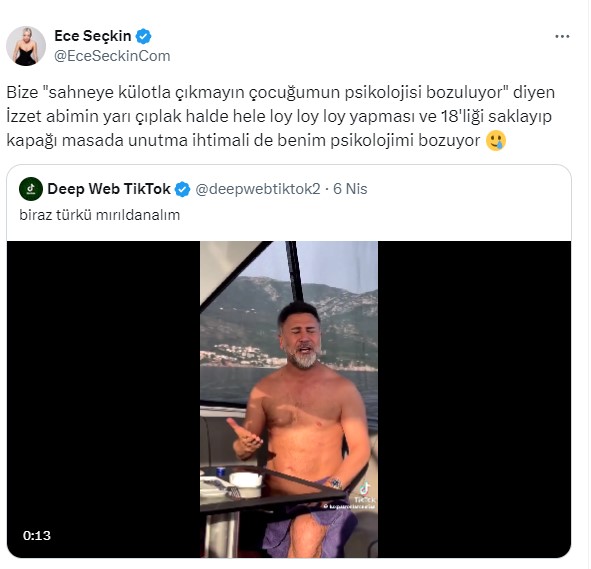
Task: Click the Ece Seçkin display name
Action: (93, 36)
